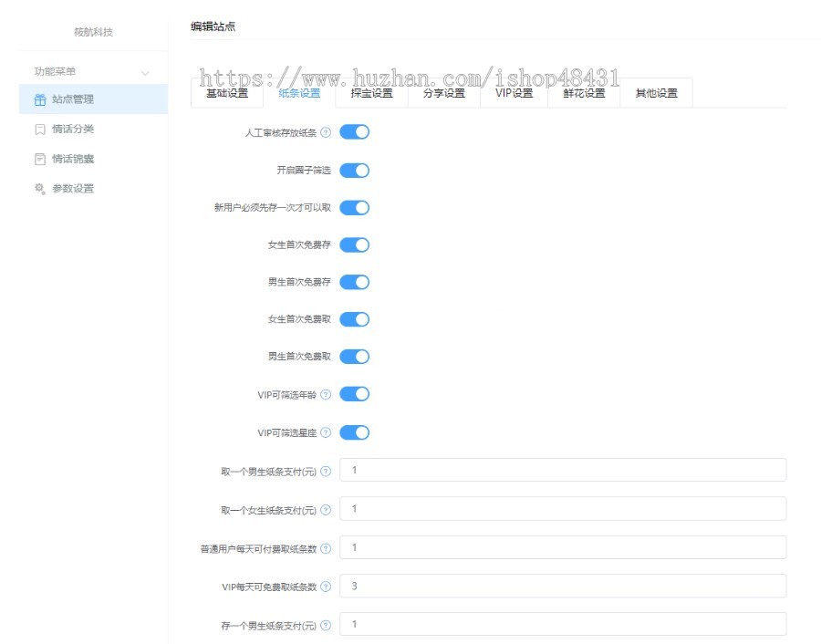This screenshot has width=821, height=644.
Task: Switch off VIP可筛选年龄 toggle
Action: pos(355,394)
